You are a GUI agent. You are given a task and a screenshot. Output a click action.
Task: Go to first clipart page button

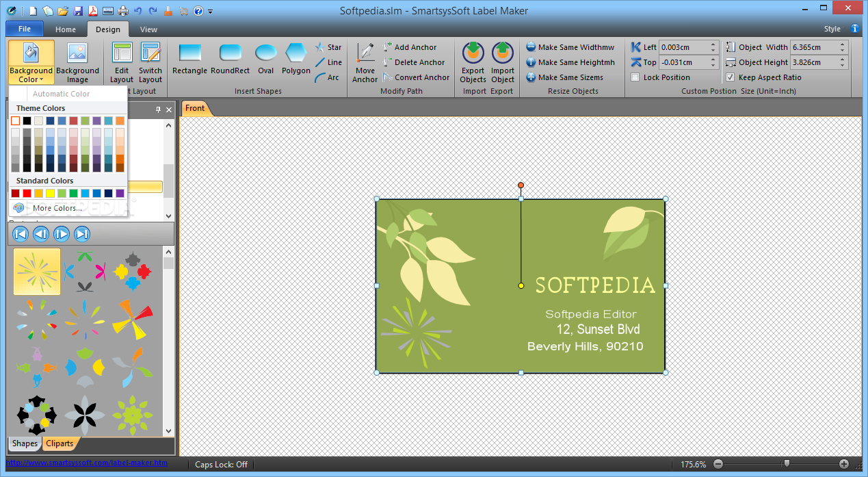(x=21, y=234)
